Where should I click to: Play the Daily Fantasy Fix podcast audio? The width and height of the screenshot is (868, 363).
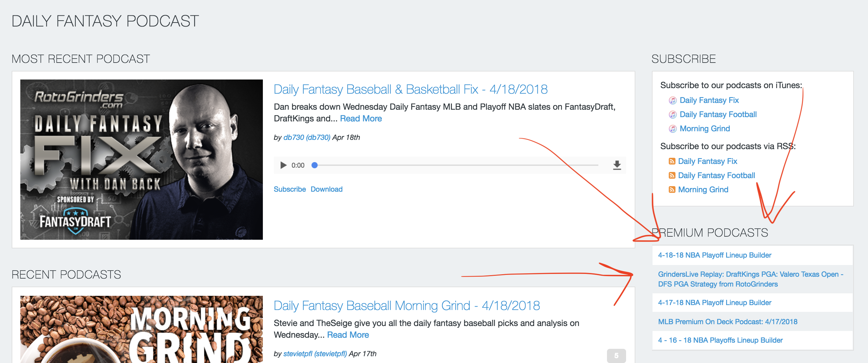click(283, 165)
